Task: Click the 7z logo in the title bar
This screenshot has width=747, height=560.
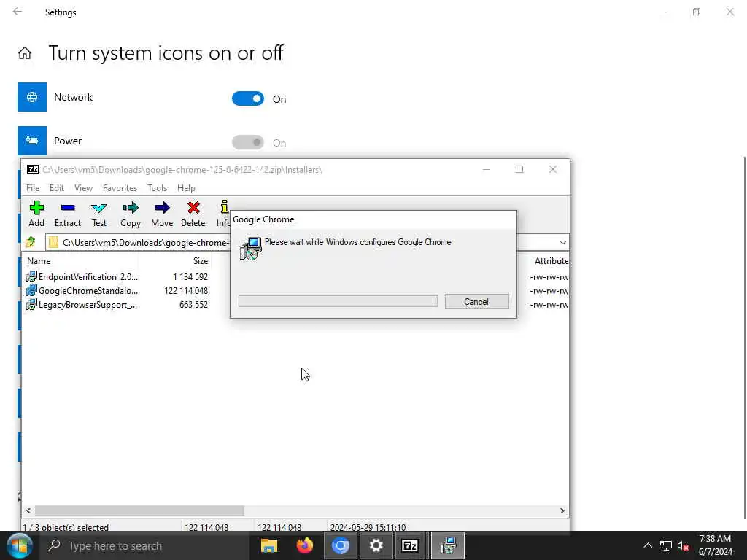Action: 32,169
